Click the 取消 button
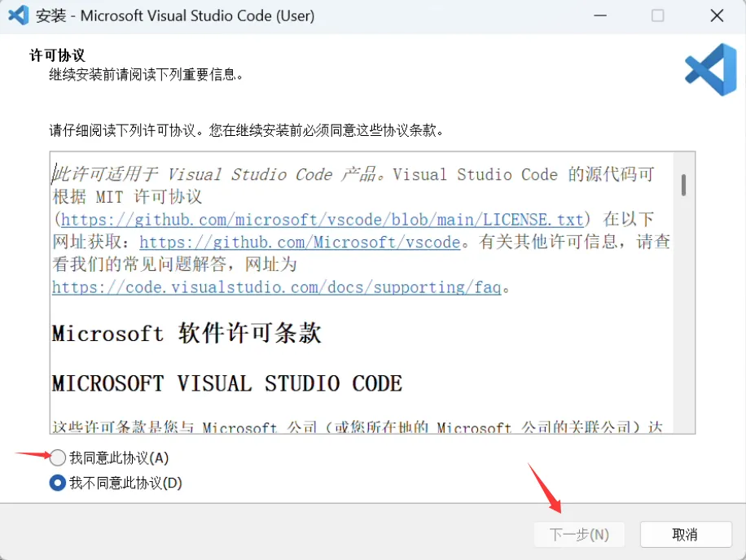The width and height of the screenshot is (746, 560). [685, 534]
